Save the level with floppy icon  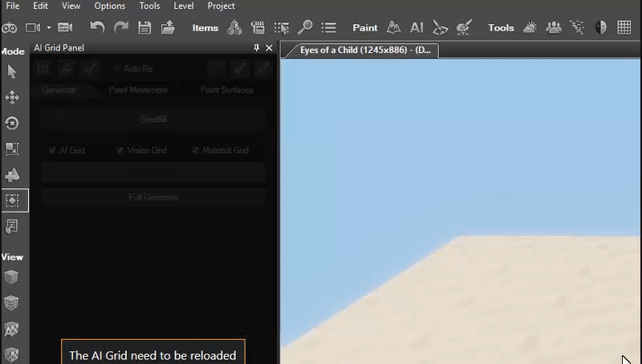(144, 28)
